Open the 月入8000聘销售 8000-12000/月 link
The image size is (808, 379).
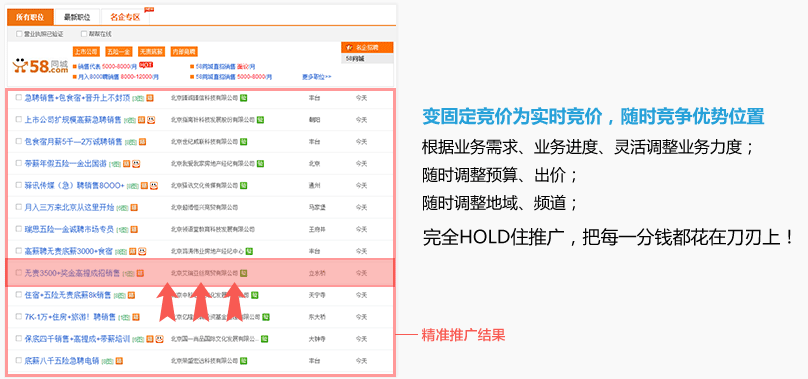click(x=118, y=77)
